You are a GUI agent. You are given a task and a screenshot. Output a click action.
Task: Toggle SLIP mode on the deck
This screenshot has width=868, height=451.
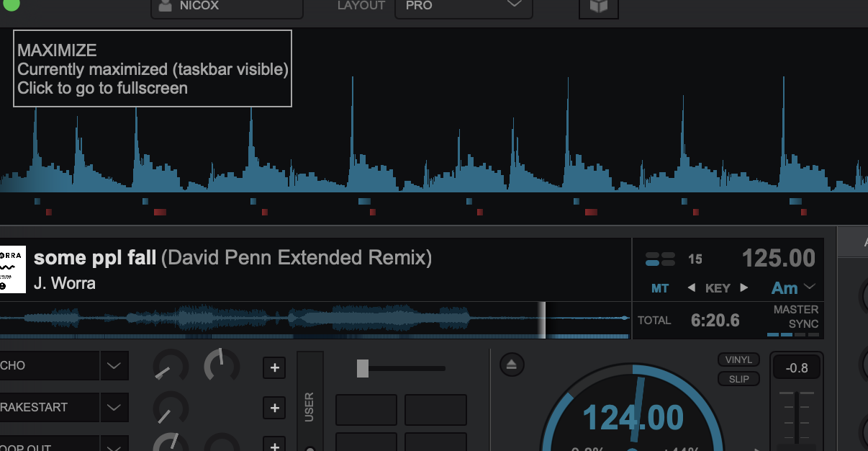[x=738, y=379]
